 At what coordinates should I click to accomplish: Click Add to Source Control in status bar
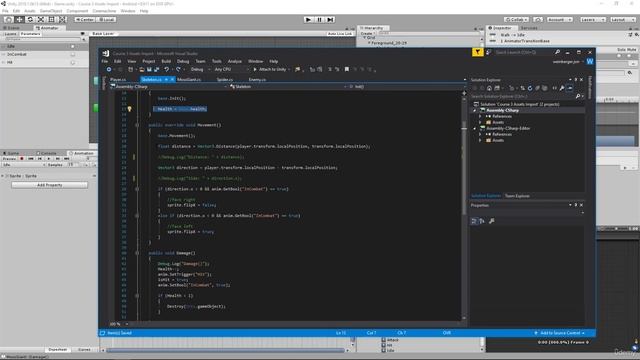click(560, 333)
